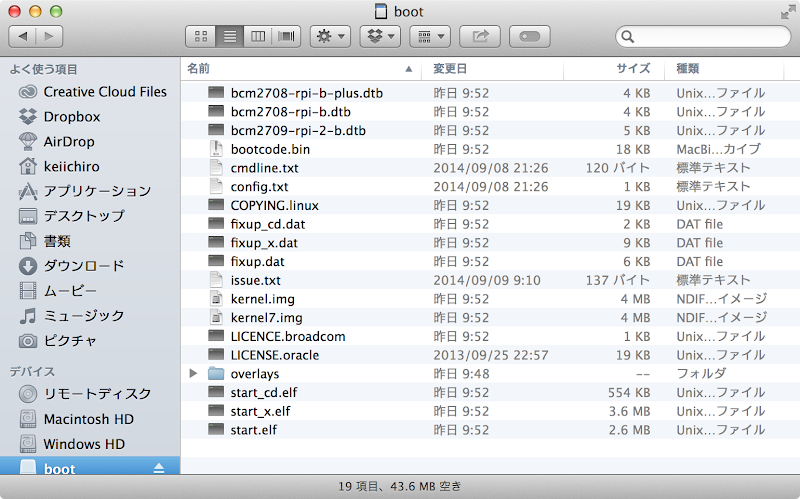Eject the boot volume
800x499 pixels.
click(x=158, y=469)
